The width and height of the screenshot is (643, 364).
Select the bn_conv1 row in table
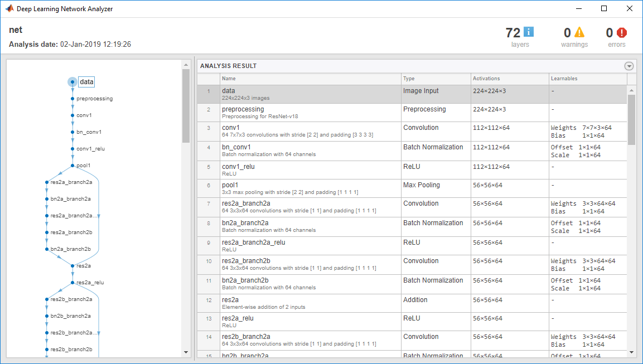click(412, 151)
